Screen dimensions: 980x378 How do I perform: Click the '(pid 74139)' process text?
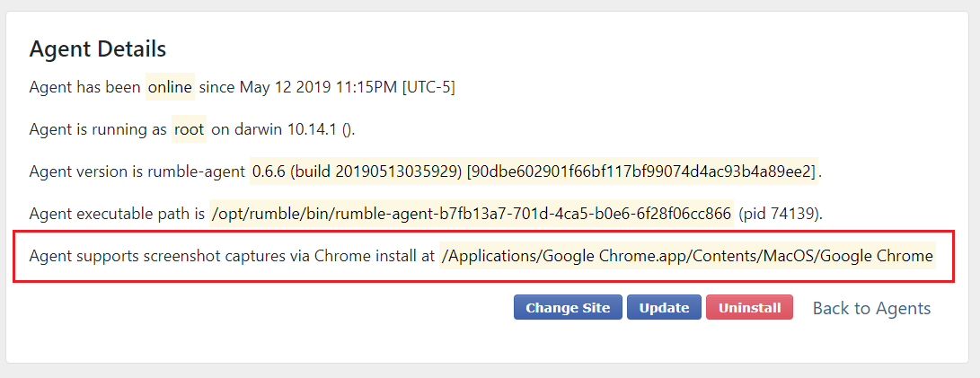(x=779, y=214)
